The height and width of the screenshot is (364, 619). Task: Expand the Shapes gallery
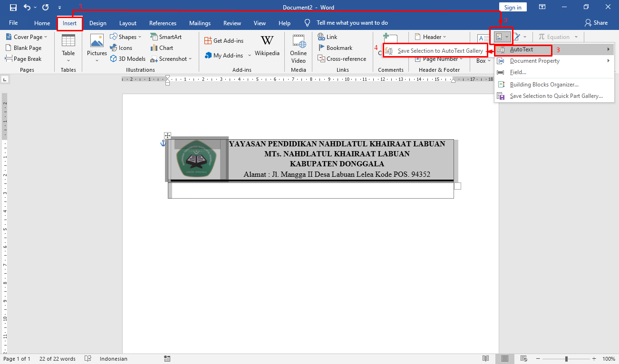[126, 37]
